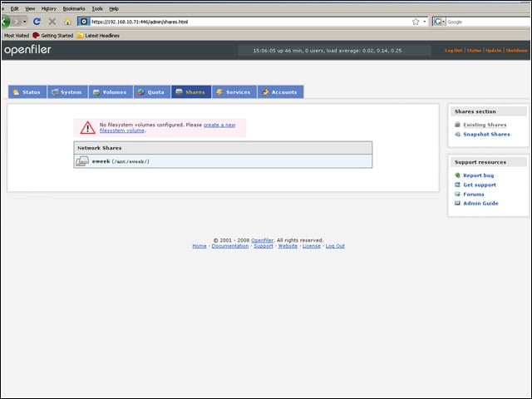Click into the Google search field
This screenshot has height=399, width=532.
point(489,22)
